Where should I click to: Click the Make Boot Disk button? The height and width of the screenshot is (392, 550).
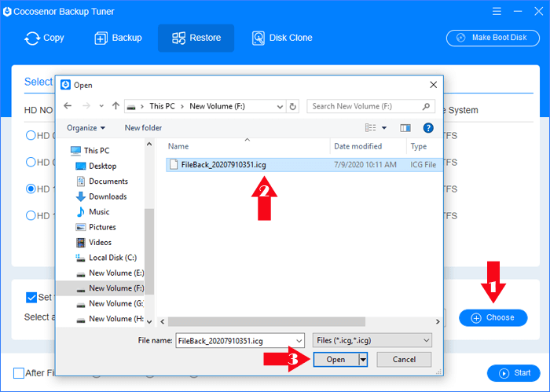(x=493, y=38)
